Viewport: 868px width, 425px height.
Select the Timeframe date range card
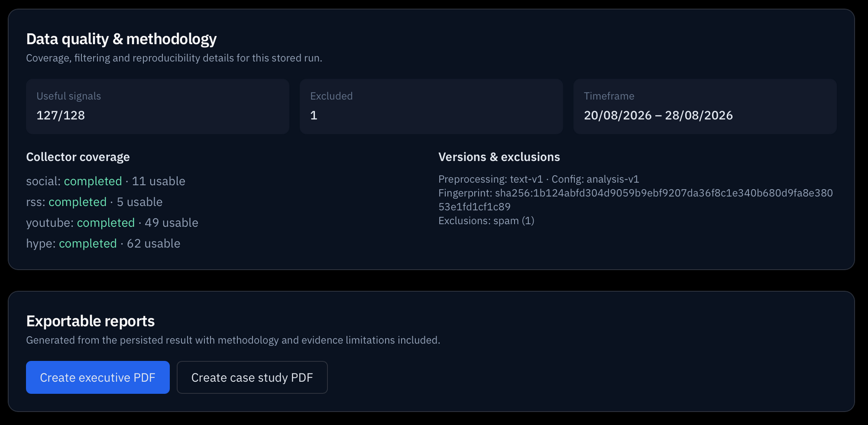705,107
